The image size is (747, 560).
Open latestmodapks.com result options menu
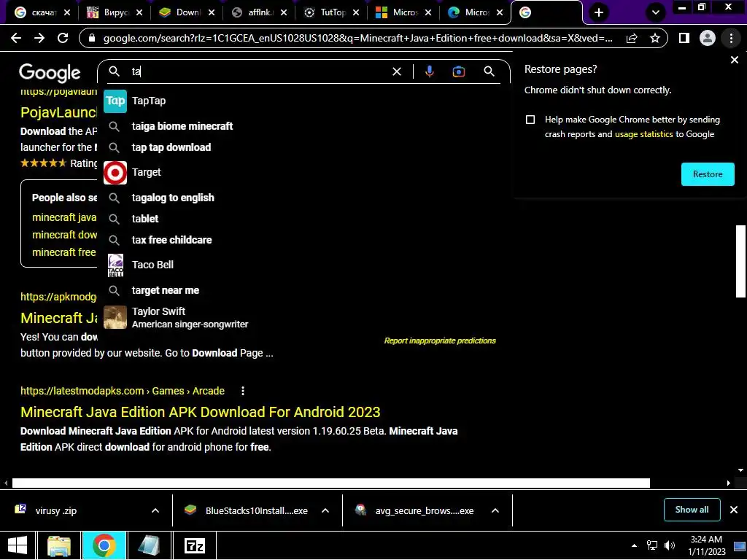click(x=243, y=391)
